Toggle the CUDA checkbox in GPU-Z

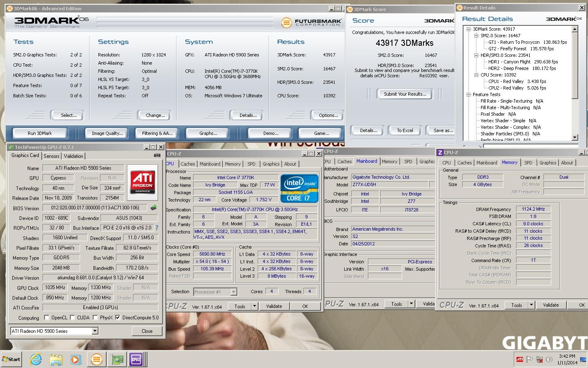(72, 317)
